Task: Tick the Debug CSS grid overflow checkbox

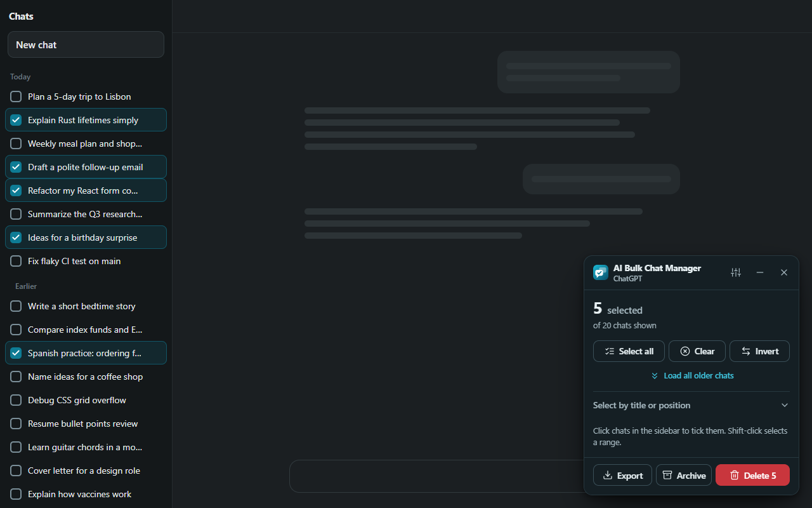Action: pos(16,400)
